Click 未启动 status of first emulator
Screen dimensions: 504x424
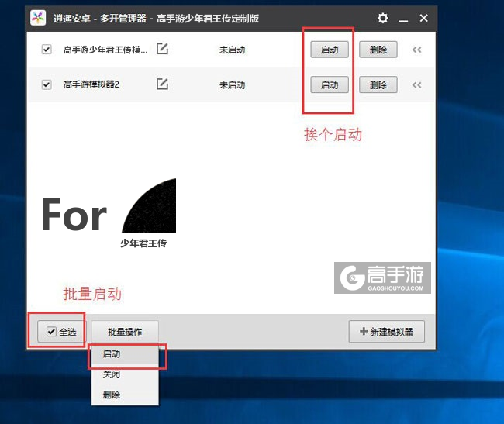click(x=232, y=50)
